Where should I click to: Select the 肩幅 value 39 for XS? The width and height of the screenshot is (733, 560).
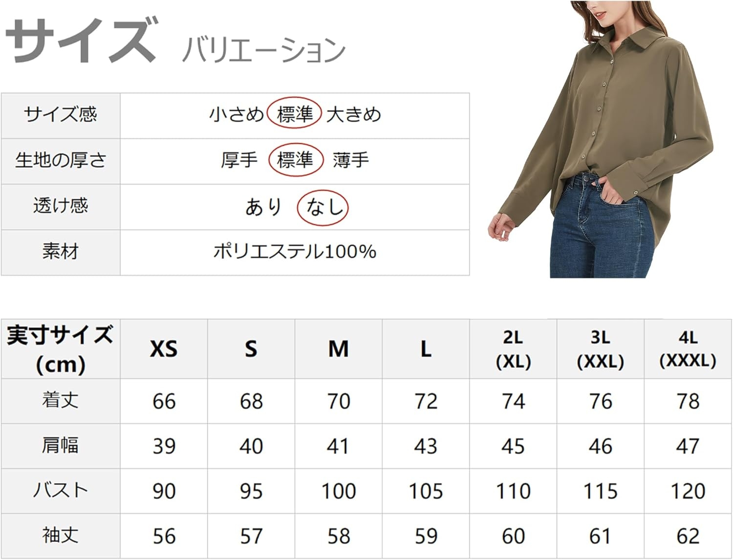164,447
